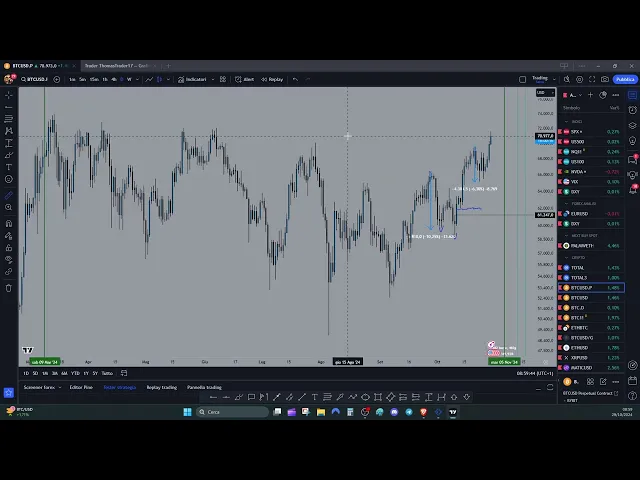Viewport: 640px width, 480px height.
Task: Select EURUSD in the watchlist
Action: 591,213
